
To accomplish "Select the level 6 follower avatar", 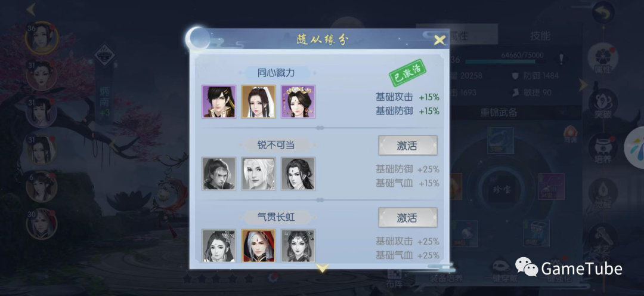I will tap(42, 186).
